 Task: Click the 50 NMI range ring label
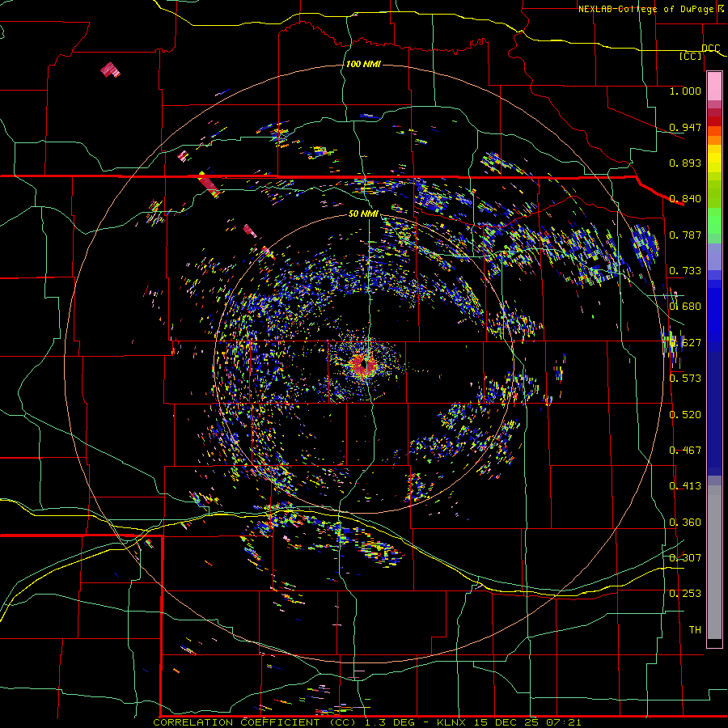[x=363, y=214]
